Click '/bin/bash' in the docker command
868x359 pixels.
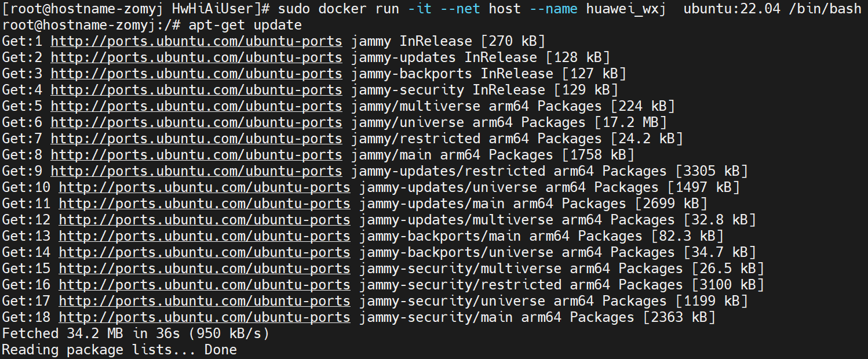(x=825, y=9)
